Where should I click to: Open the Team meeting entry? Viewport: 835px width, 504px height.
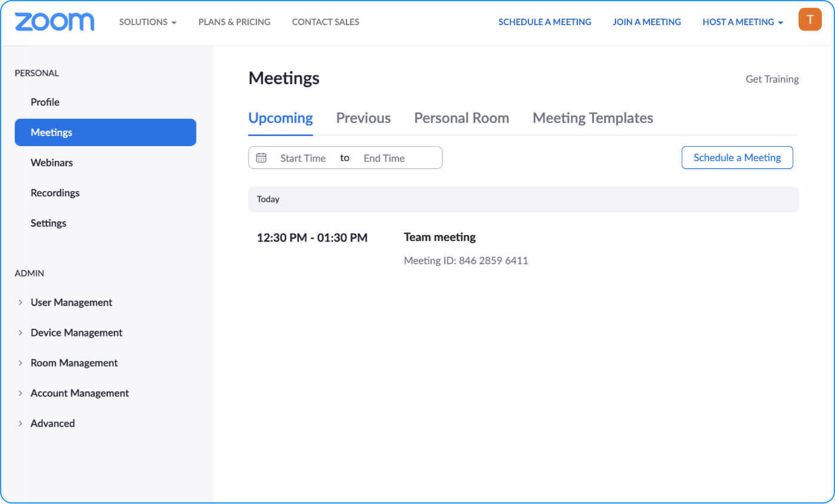click(440, 237)
